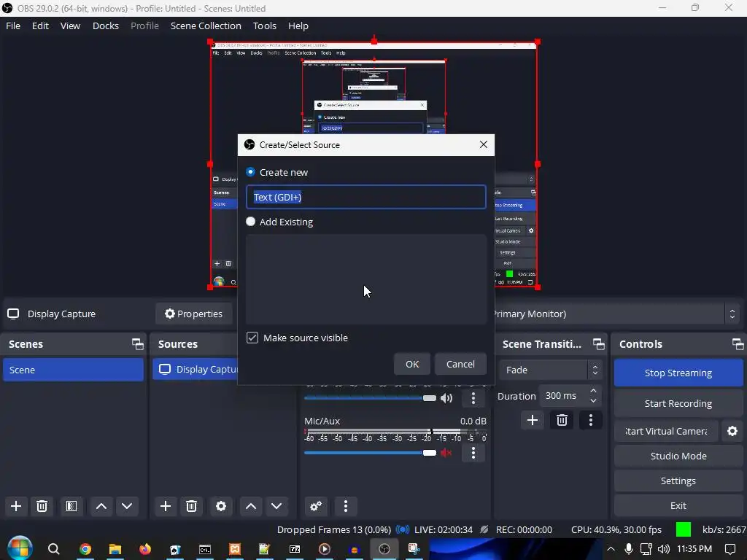Click Stop Streaming button
The image size is (747, 560).
678,373
